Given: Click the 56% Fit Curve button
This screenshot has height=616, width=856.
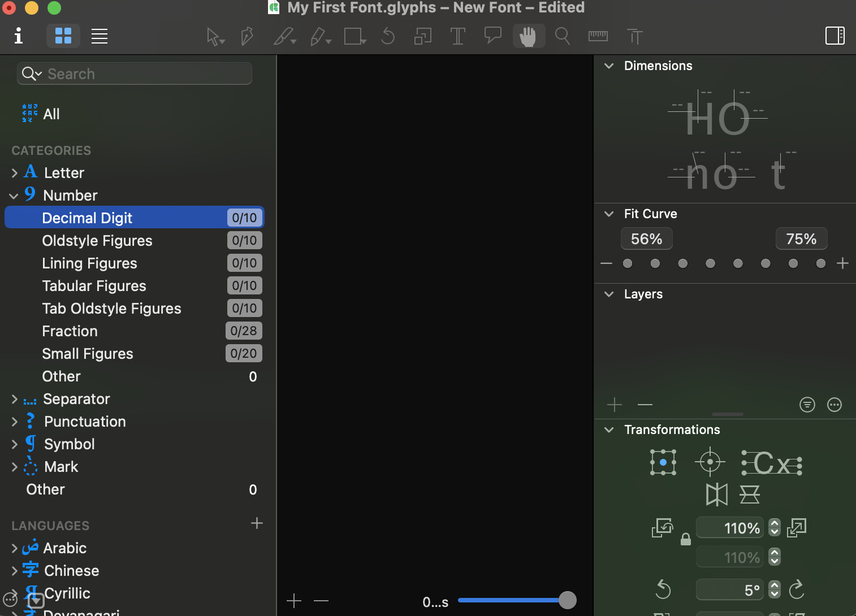Looking at the screenshot, I should (x=646, y=239).
